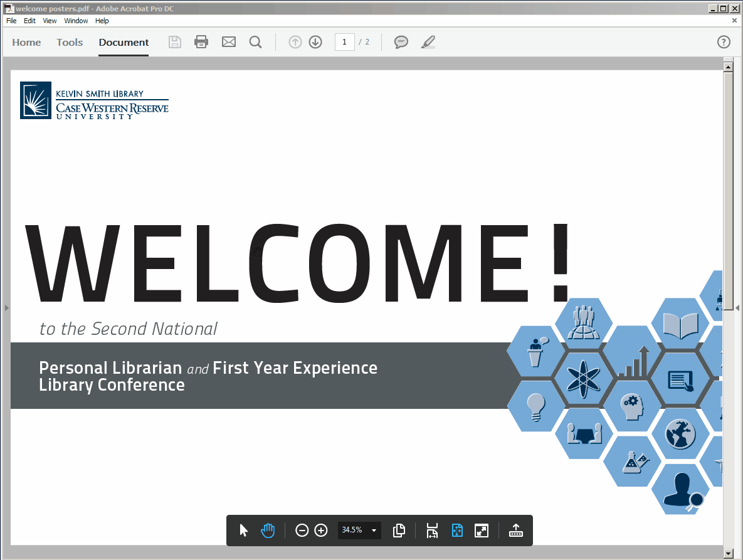
Task: Switch to the Home tab
Action: [x=26, y=42]
